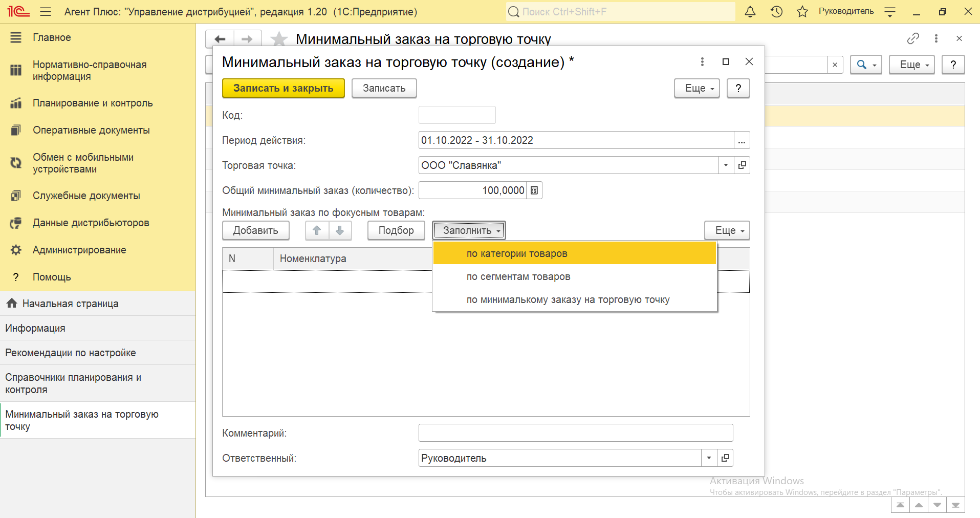Click the favorites star in title bar
Viewport: 980px width, 518px height.
click(802, 12)
